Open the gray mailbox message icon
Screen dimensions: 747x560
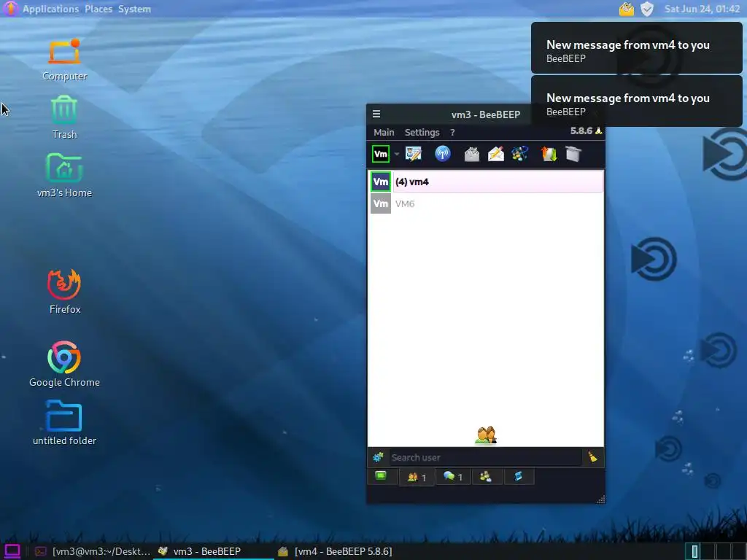click(x=472, y=155)
